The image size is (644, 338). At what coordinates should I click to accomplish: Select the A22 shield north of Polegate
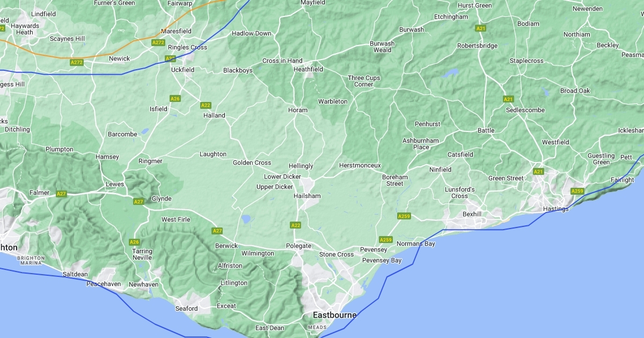point(295,225)
